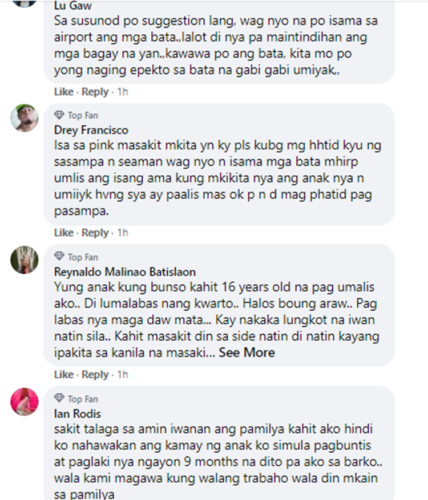
Task: Reply to Drey Francisco's comment
Action: coord(95,233)
